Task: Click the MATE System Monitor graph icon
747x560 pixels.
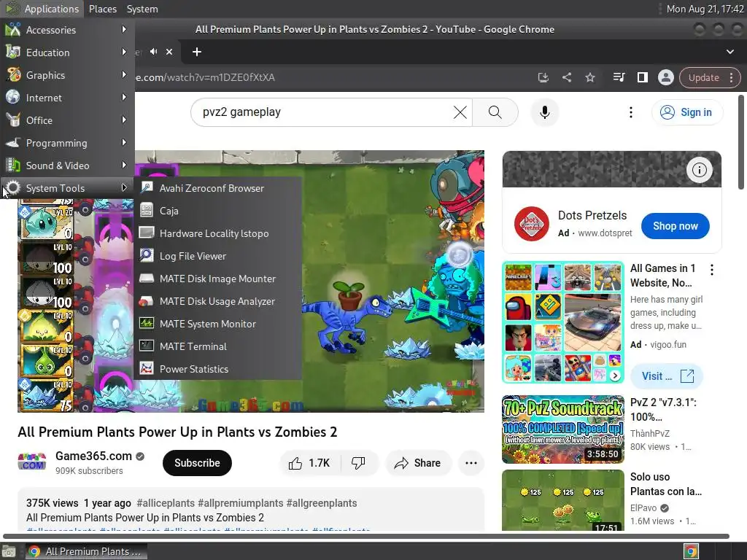Action: click(146, 323)
